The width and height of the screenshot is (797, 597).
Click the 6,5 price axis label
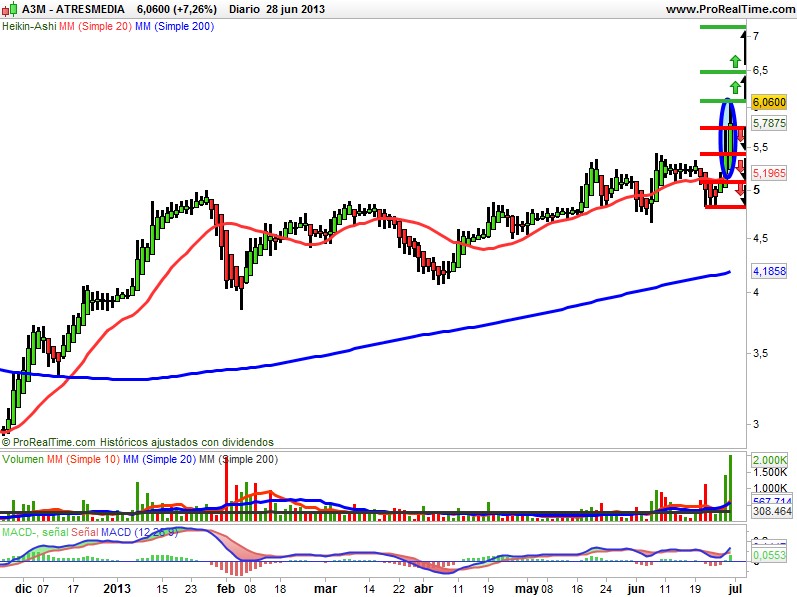[x=760, y=70]
